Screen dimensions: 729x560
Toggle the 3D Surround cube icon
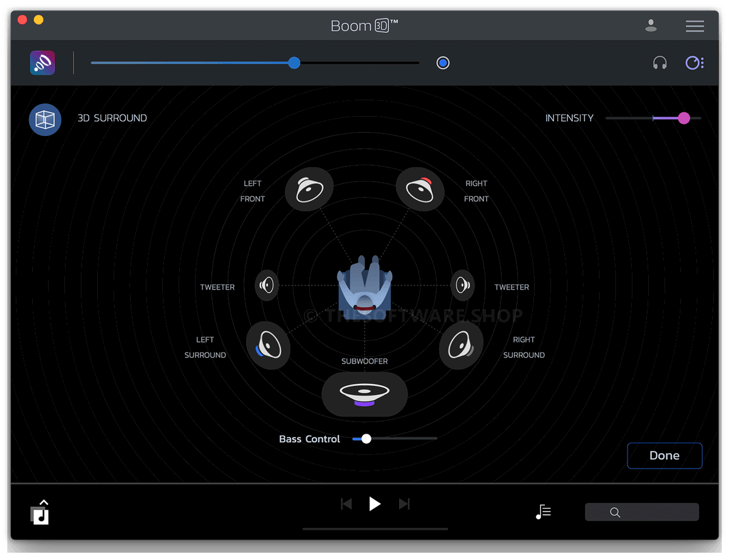(45, 119)
